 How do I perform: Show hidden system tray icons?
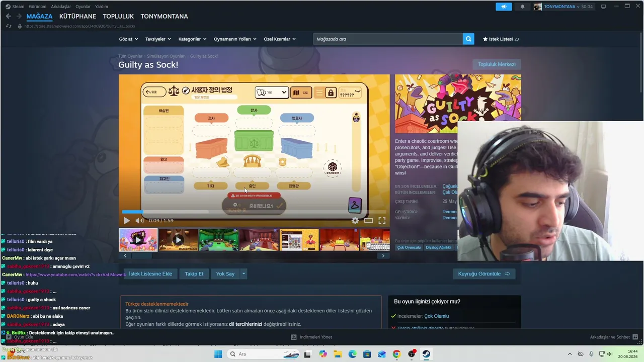click(570, 354)
